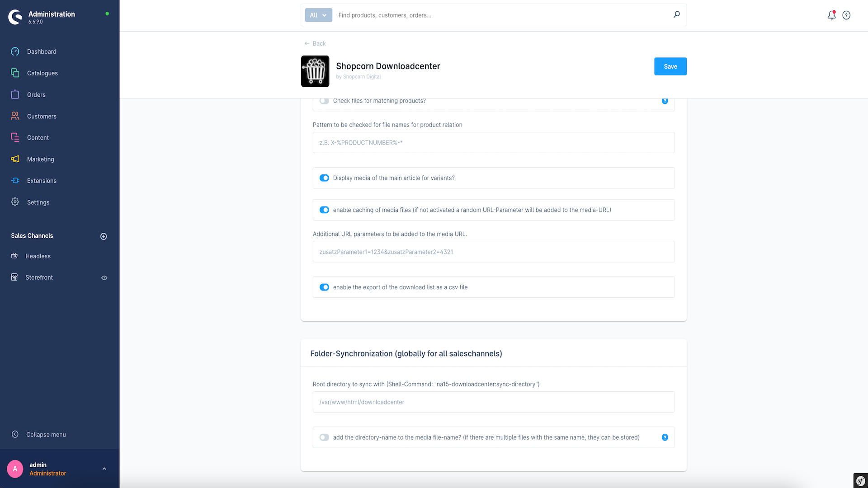Viewport: 868px width, 488px height.
Task: Open Symfony profiler toolbar icon
Action: (x=860, y=480)
